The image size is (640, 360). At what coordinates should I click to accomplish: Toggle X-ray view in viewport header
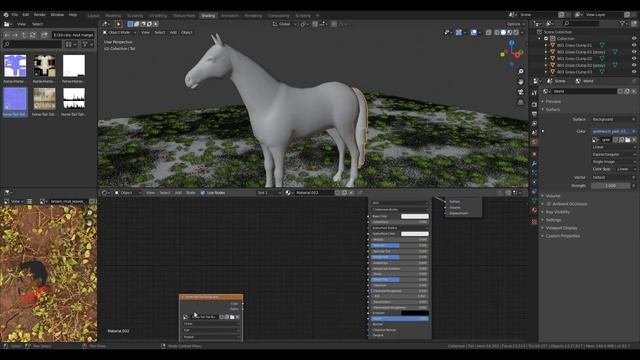489,32
